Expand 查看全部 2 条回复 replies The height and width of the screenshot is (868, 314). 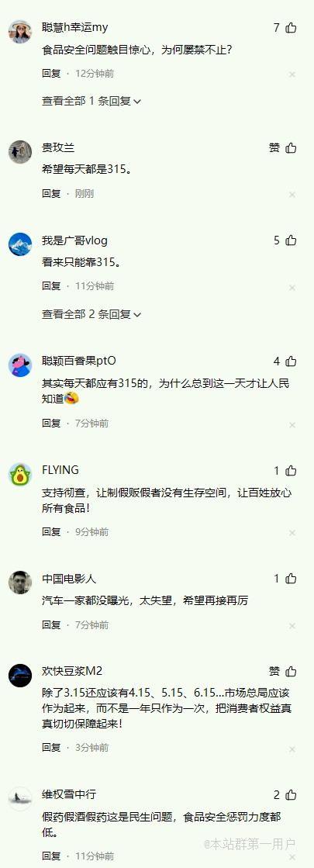coord(91,314)
